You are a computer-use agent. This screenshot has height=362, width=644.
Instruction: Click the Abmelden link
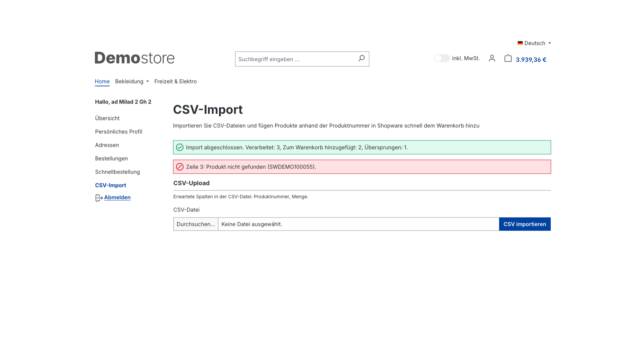(x=117, y=197)
